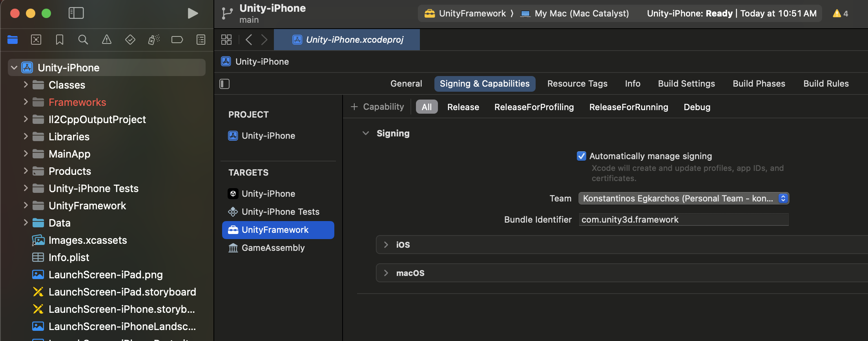The height and width of the screenshot is (341, 868).
Task: Toggle the navigator sidebar icon
Action: 76,13
